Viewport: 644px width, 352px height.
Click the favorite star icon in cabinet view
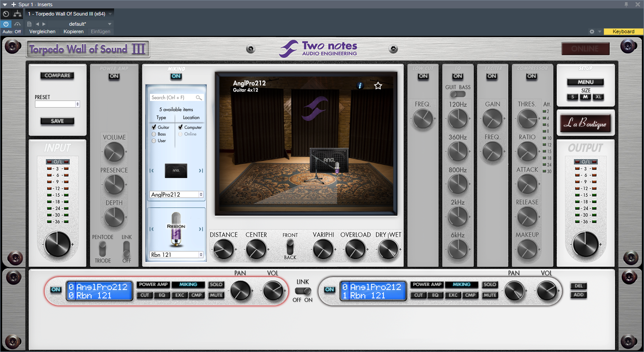click(378, 86)
